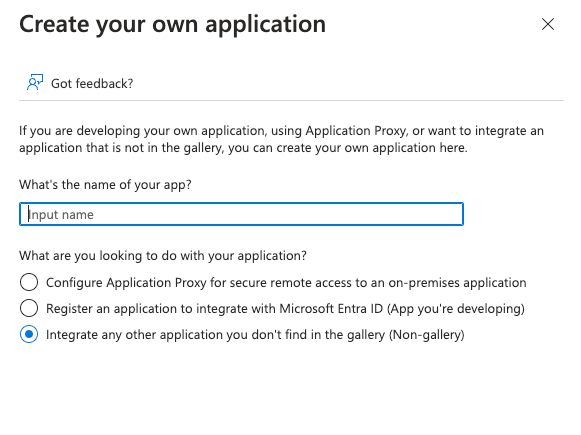Image resolution: width=581 pixels, height=435 pixels.
Task: Click the words on-premises application in first option
Action: point(457,283)
